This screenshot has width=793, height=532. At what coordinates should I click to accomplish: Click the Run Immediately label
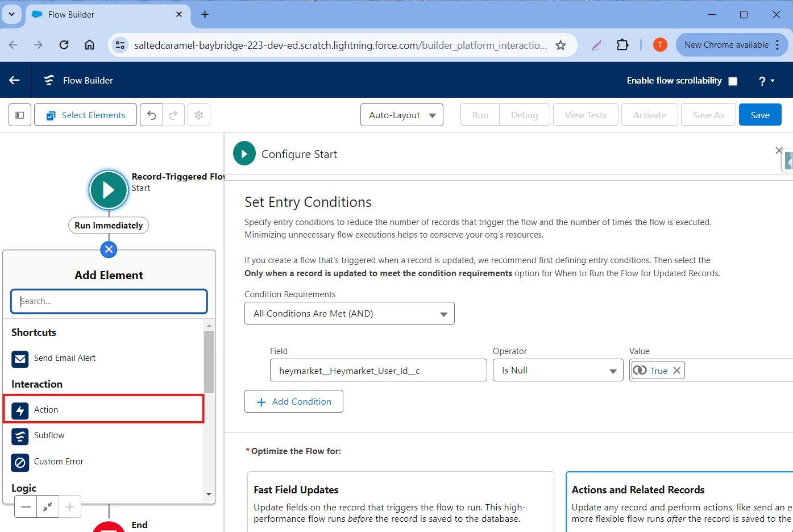109,225
